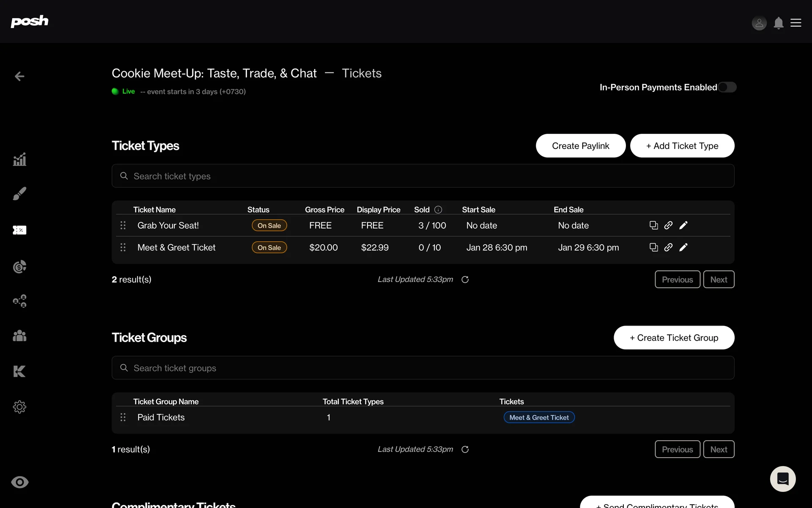Open the hamburger menu

tap(796, 23)
